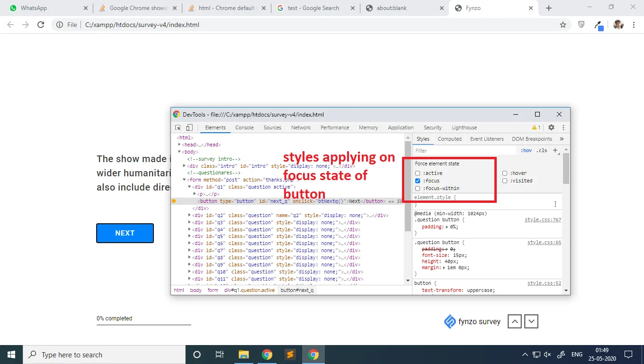This screenshot has height=364, width=644.
Task: Switch to the Console tab in DevTools
Action: coord(244,127)
